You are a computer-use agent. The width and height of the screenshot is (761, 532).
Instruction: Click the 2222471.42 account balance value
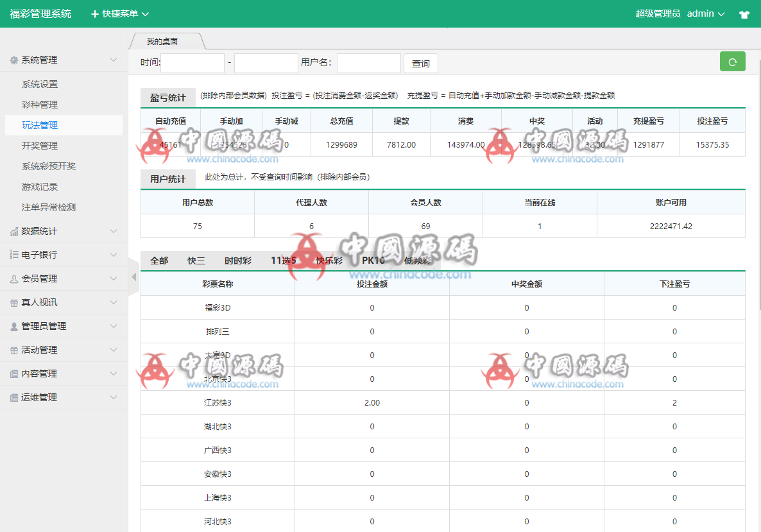point(671,226)
